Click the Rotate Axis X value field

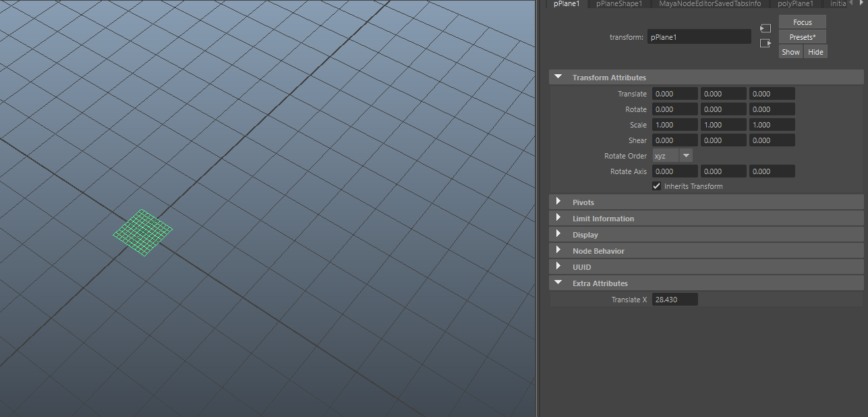[675, 171]
